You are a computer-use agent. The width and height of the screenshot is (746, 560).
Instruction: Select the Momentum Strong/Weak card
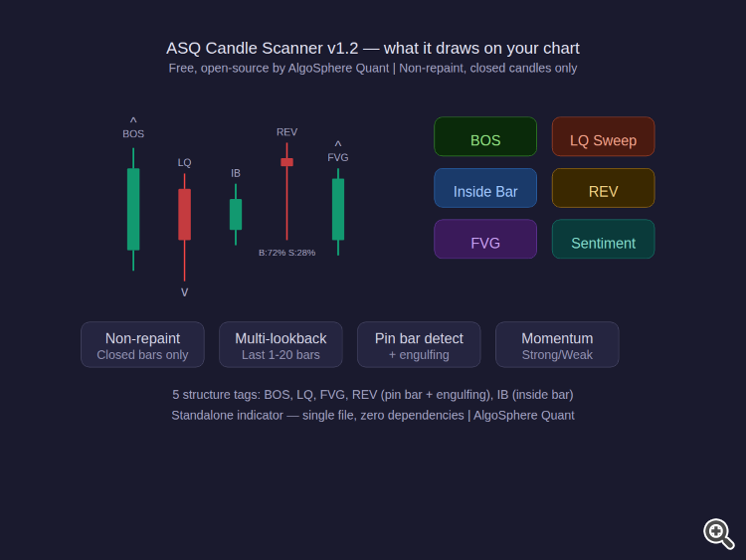[x=557, y=345]
